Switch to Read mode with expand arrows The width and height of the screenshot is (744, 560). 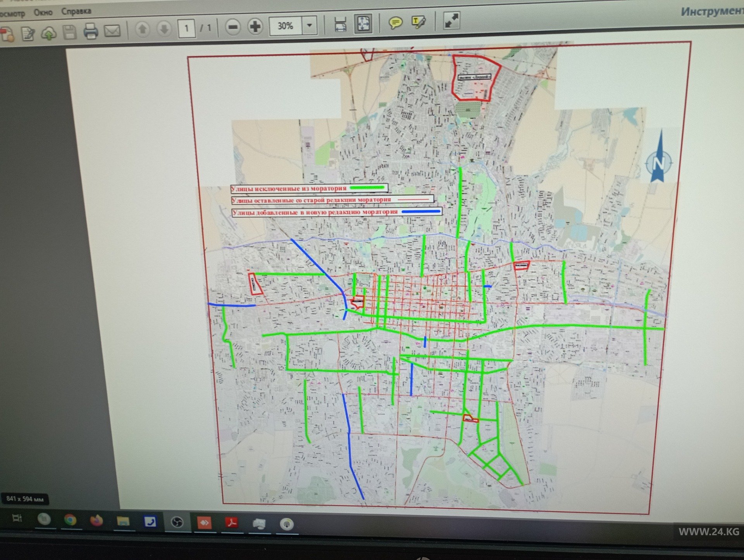tap(451, 21)
